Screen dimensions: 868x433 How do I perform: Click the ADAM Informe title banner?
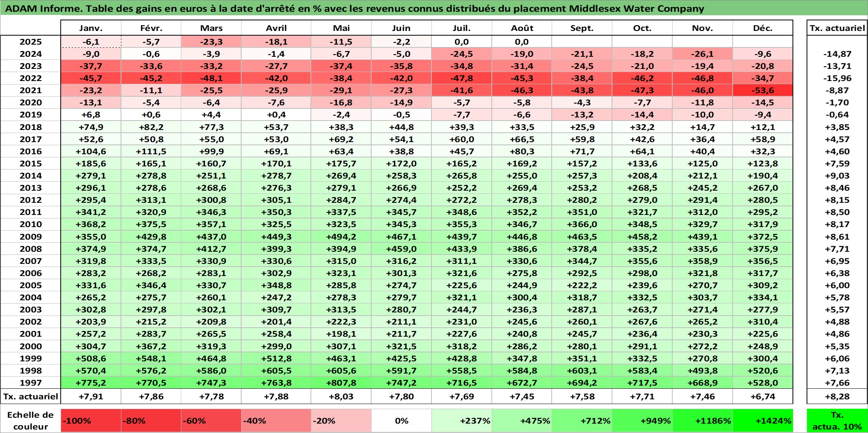[x=434, y=8]
